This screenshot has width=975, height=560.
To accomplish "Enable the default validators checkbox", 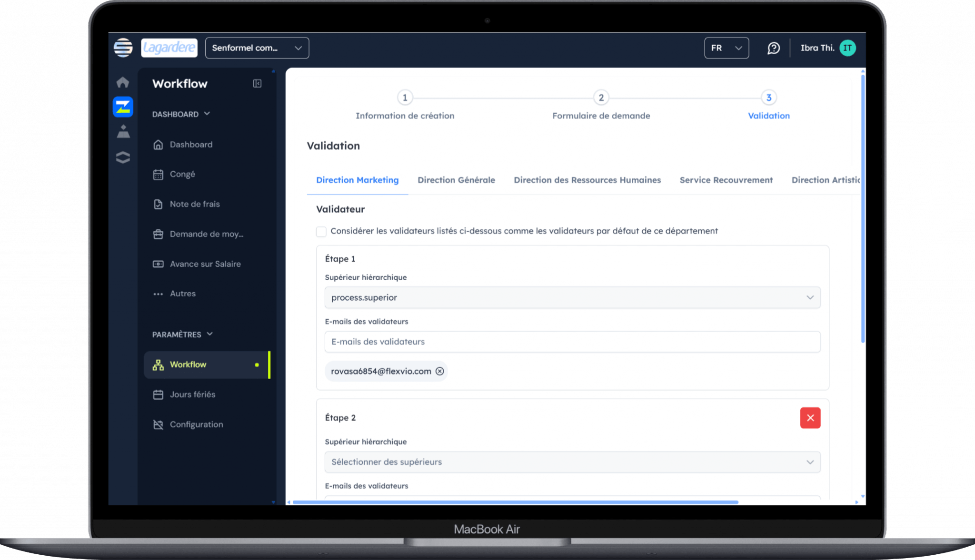I will click(x=321, y=231).
